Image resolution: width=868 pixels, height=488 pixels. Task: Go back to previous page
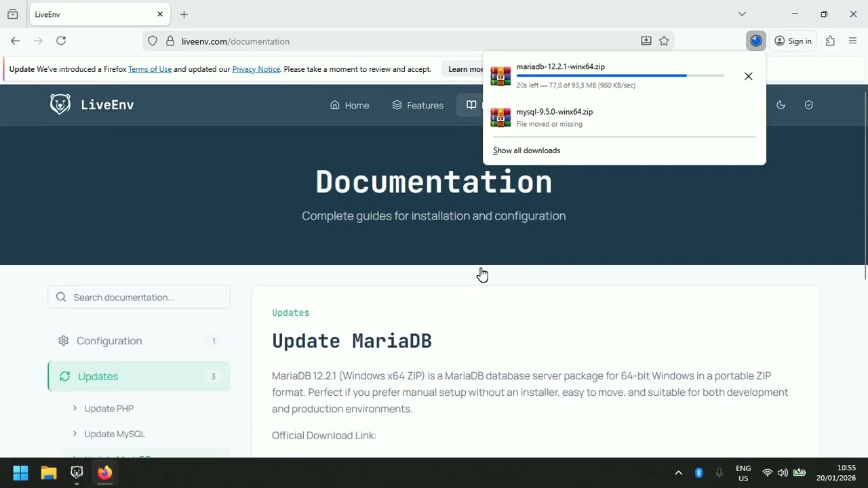[x=15, y=41]
